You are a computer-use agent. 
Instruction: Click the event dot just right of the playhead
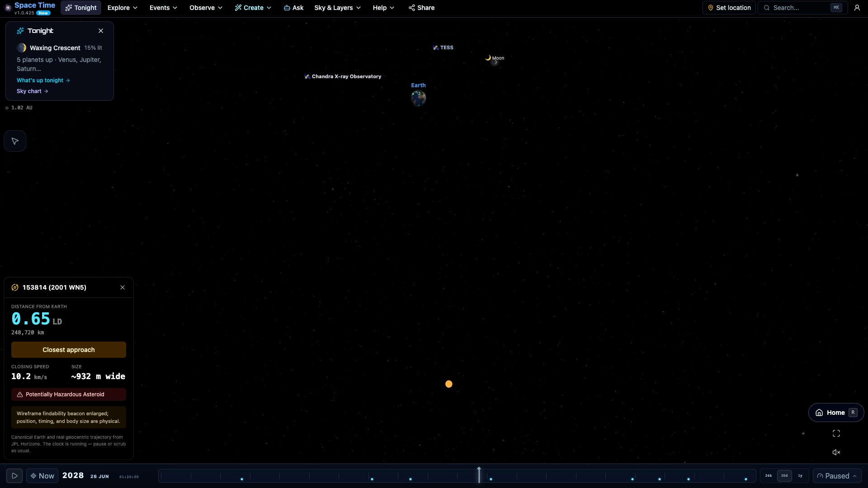491,479
